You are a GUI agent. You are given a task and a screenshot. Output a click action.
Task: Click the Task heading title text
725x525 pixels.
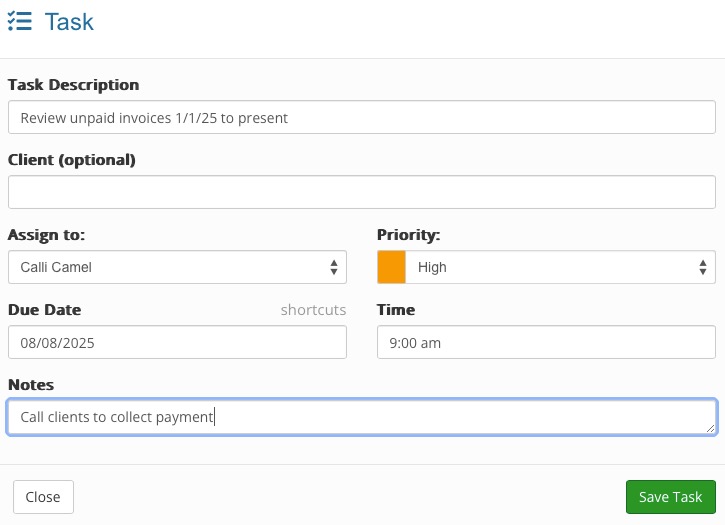[x=69, y=22]
